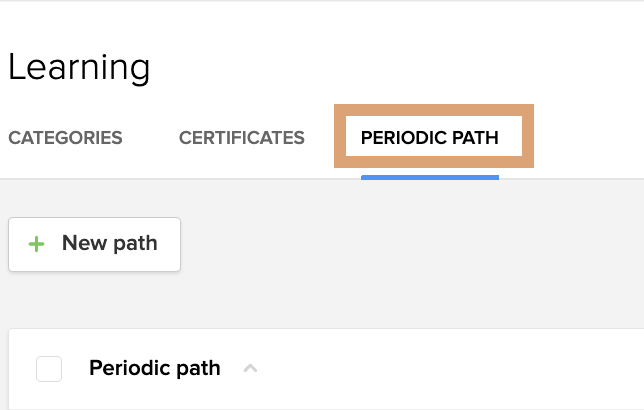The height and width of the screenshot is (410, 644).
Task: Open the Categories tab
Action: [65, 138]
